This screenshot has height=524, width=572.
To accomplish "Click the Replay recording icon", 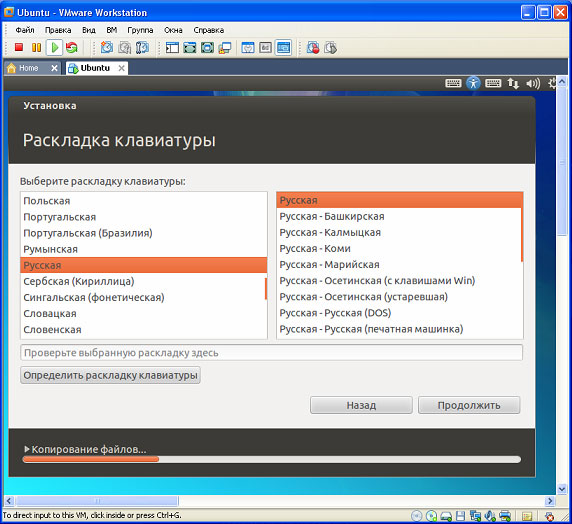I will click(330, 47).
